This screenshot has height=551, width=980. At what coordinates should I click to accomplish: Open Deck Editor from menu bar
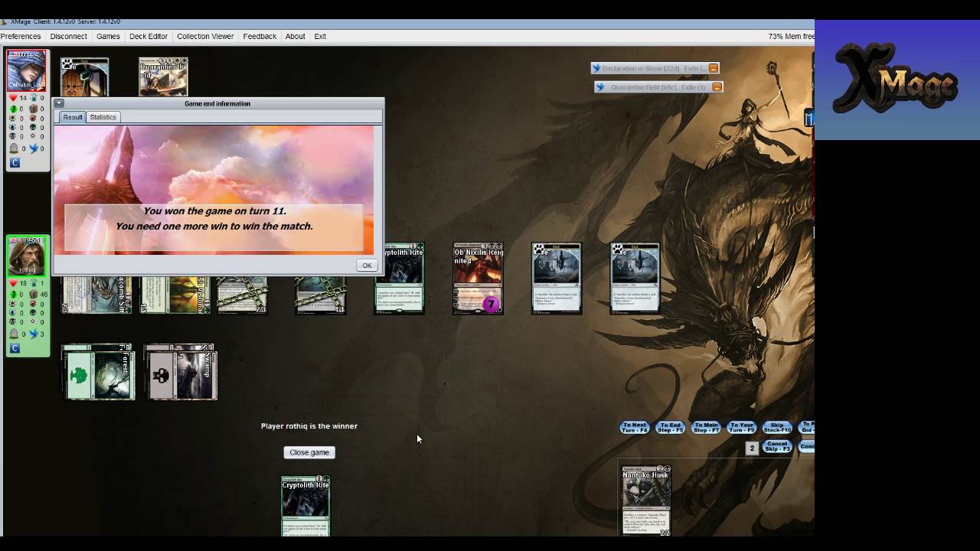[x=149, y=36]
